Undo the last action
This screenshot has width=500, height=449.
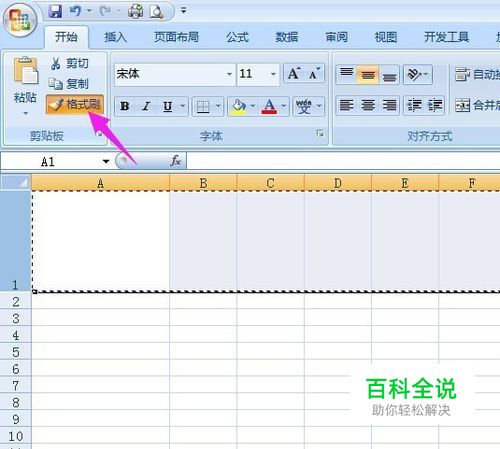(x=75, y=11)
